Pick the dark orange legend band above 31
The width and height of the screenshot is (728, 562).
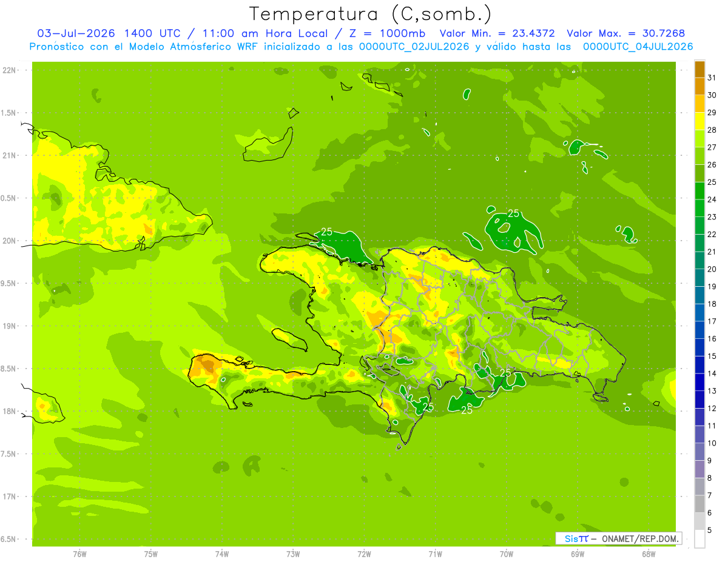tap(699, 69)
